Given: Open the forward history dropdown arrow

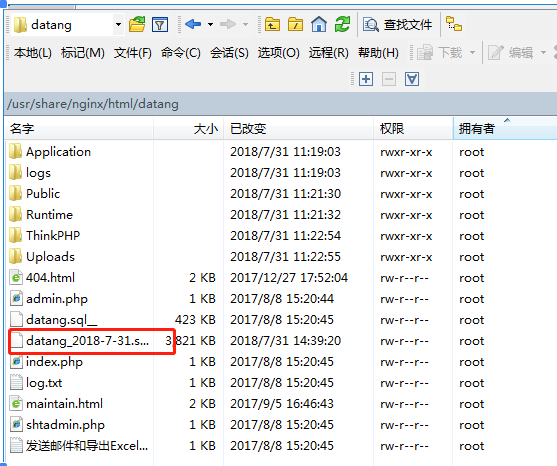Looking at the screenshot, I should tap(245, 25).
